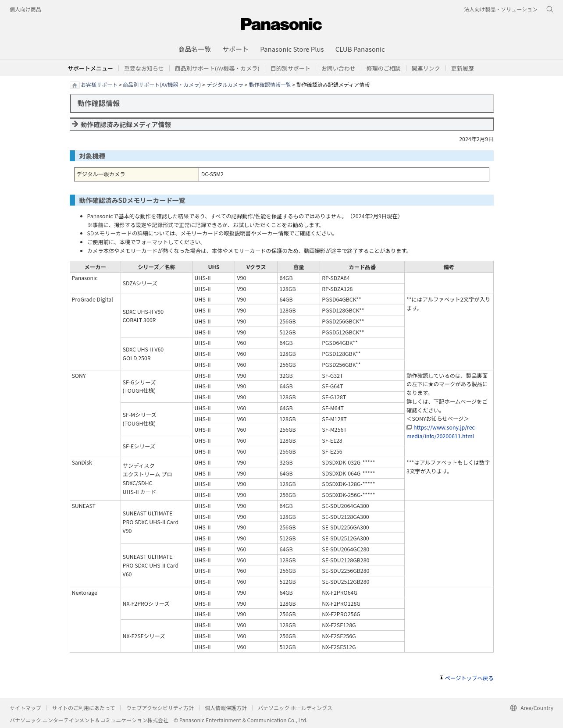563x728 pixels.
Task: Click the Nextorage maker cell
Action: tap(95, 620)
